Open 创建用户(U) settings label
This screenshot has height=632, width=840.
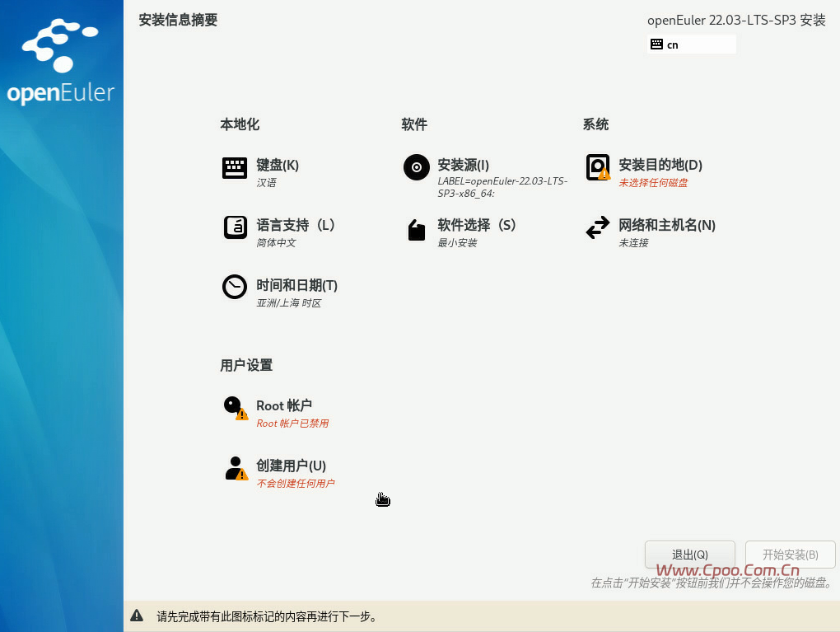click(x=291, y=466)
